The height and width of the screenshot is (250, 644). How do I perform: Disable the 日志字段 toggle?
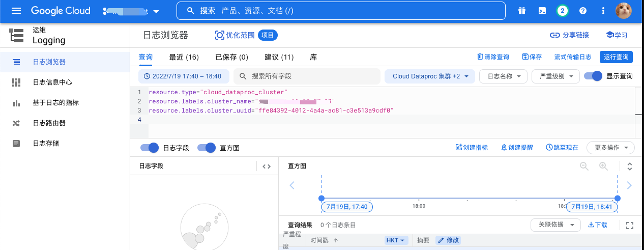click(150, 148)
